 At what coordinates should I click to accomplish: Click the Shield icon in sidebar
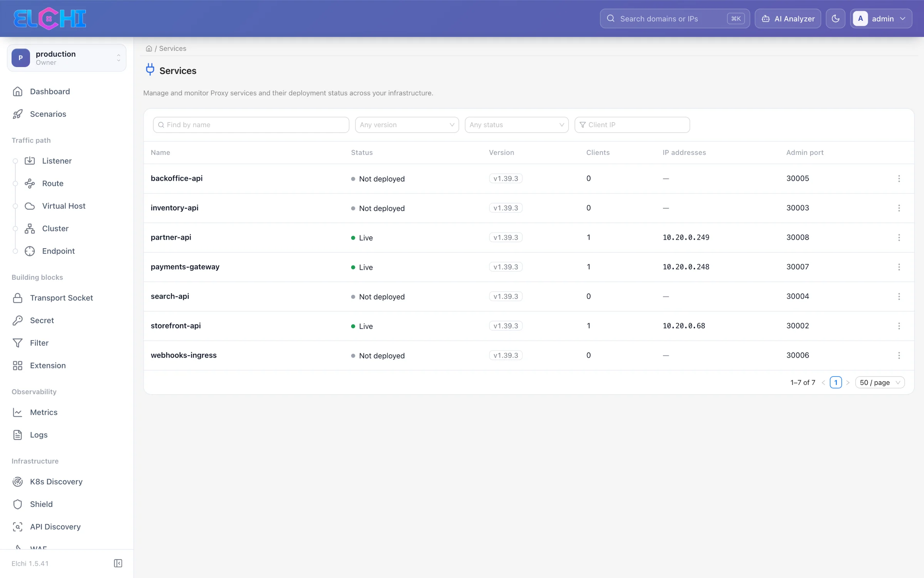(x=17, y=504)
